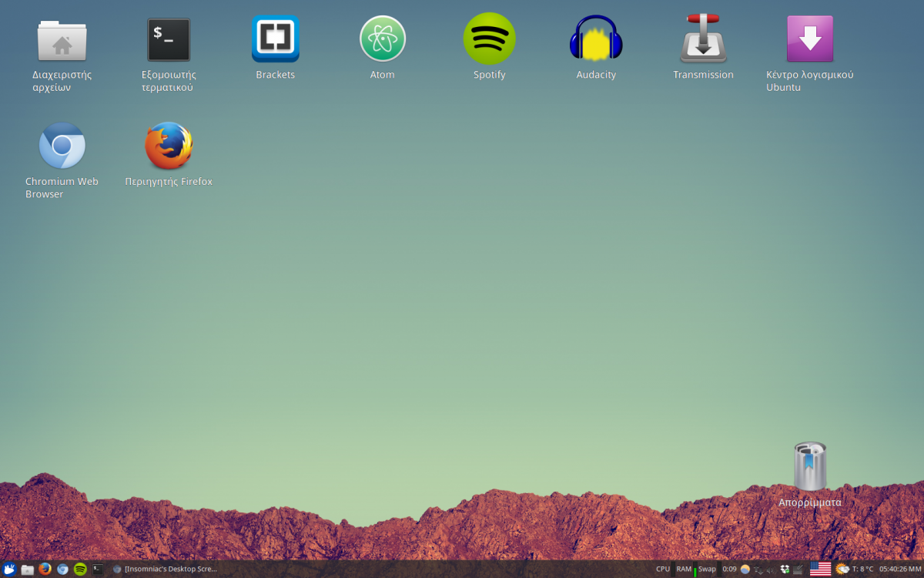
Task: Open Κέντρο λογισμικού Ubuntu icon
Action: pyautogui.click(x=810, y=39)
